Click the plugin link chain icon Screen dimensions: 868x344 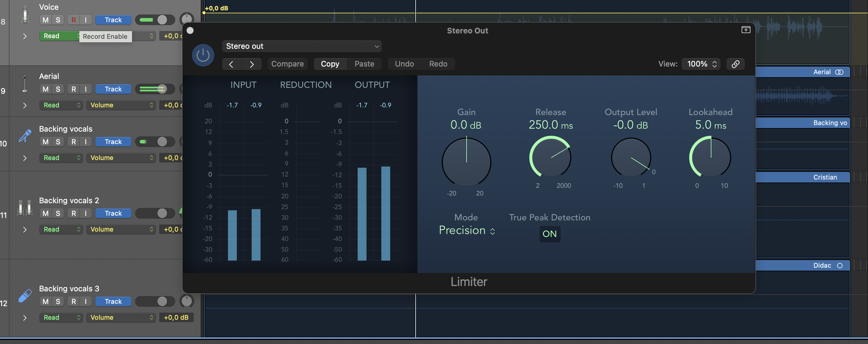pyautogui.click(x=735, y=64)
